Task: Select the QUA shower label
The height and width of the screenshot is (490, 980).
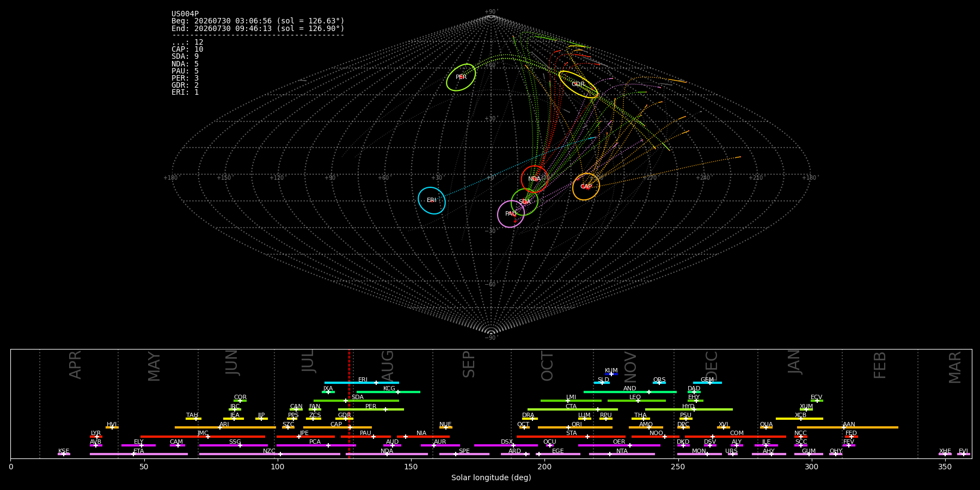Action: click(x=766, y=424)
